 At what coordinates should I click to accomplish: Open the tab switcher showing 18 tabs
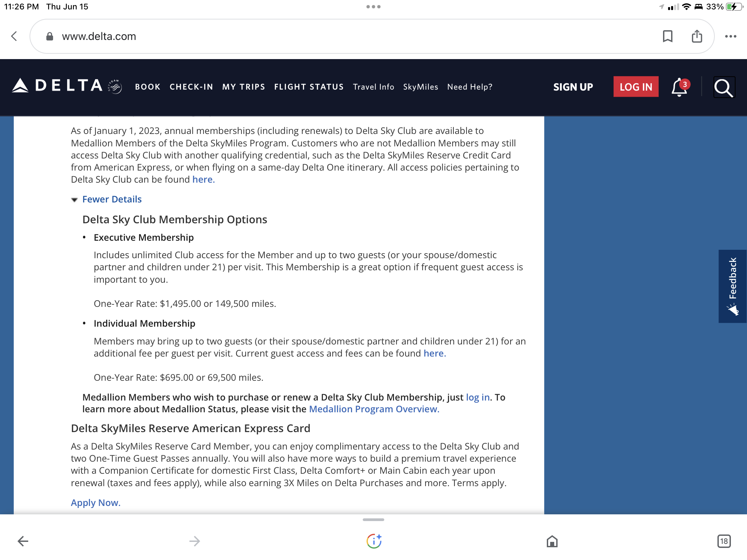coord(724,541)
